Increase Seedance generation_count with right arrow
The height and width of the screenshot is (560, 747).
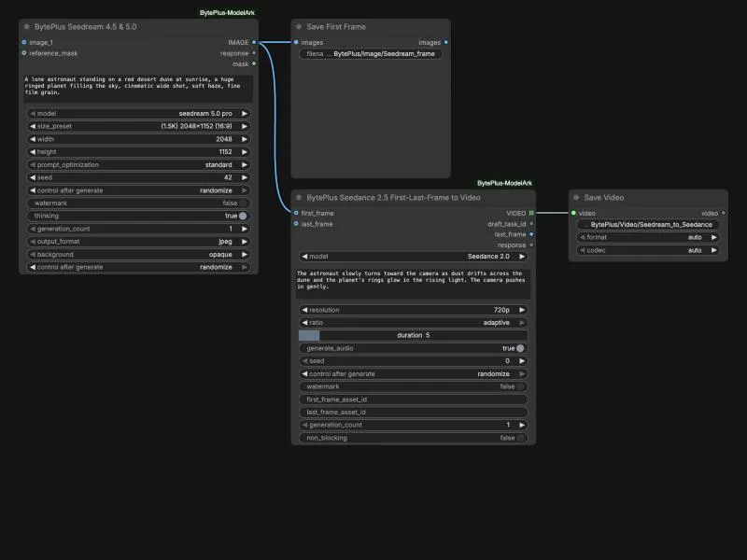tap(522, 425)
